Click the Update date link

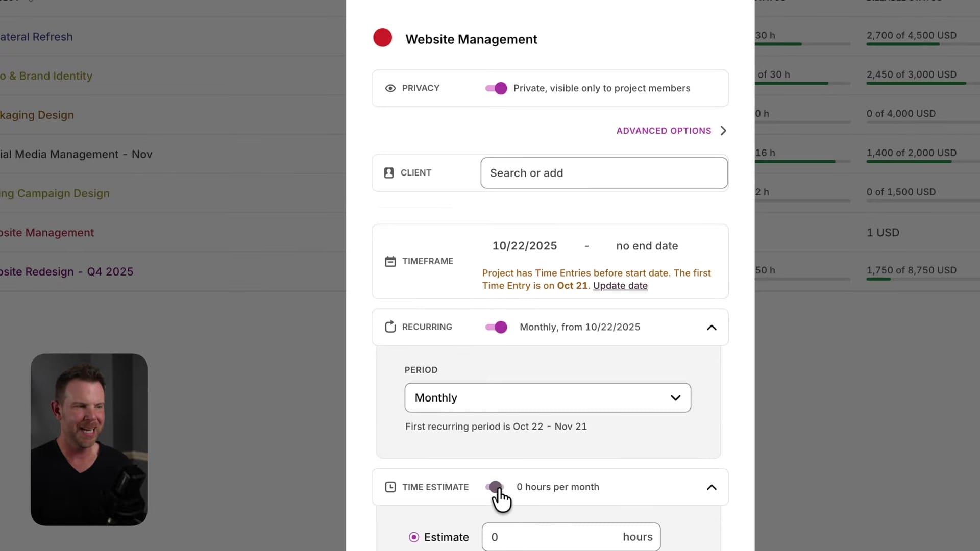(620, 286)
